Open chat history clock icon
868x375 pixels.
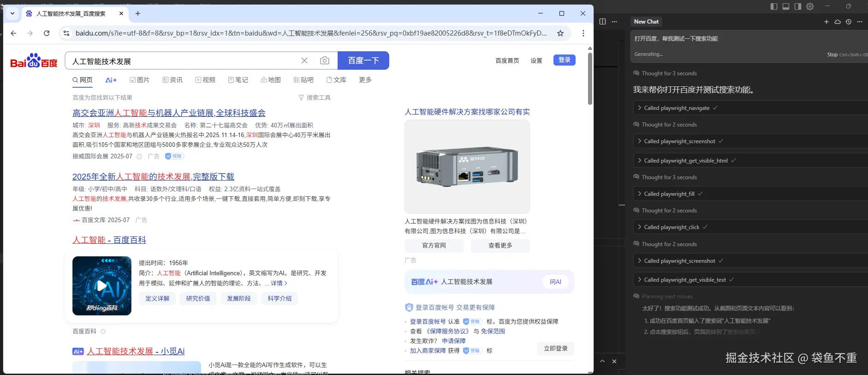click(849, 22)
